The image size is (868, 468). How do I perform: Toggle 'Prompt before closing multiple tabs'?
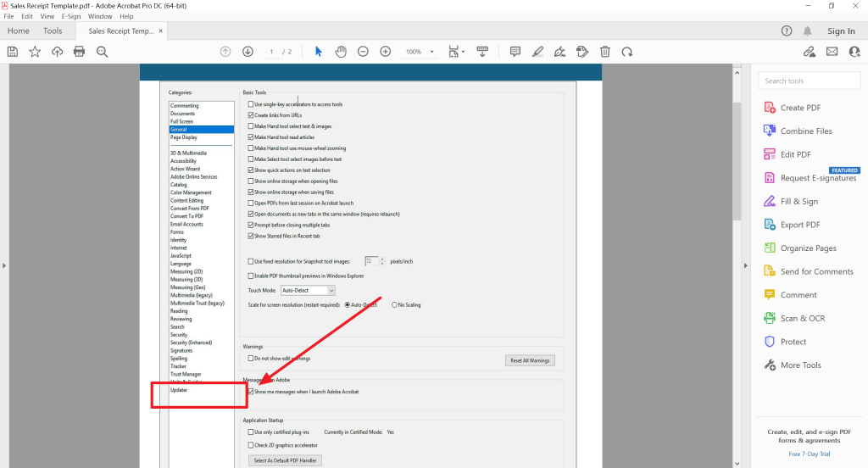coord(251,225)
